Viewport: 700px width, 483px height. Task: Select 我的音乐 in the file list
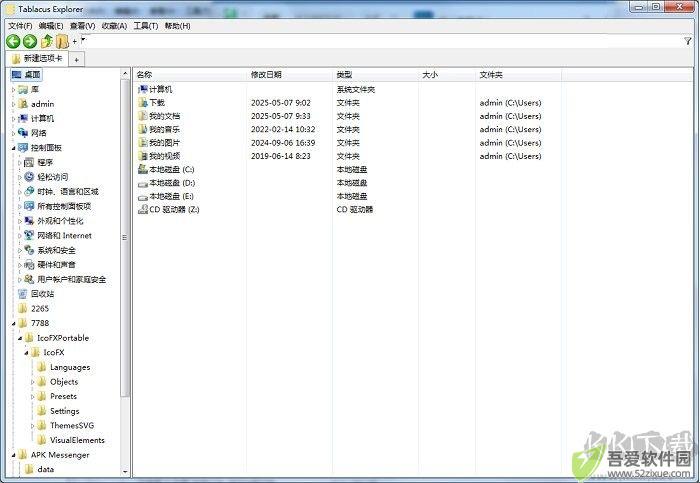tap(164, 129)
